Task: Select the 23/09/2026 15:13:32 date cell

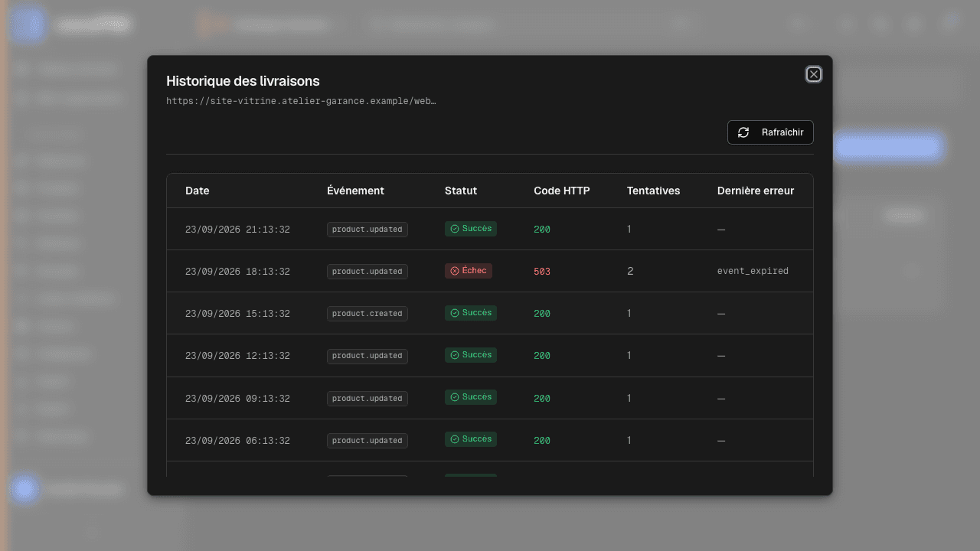Action: click(x=237, y=314)
